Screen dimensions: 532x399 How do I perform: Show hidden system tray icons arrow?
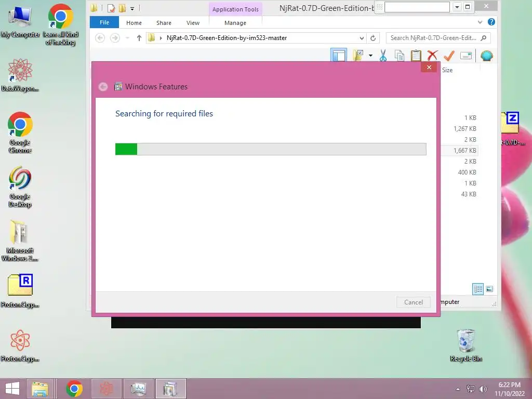point(458,389)
